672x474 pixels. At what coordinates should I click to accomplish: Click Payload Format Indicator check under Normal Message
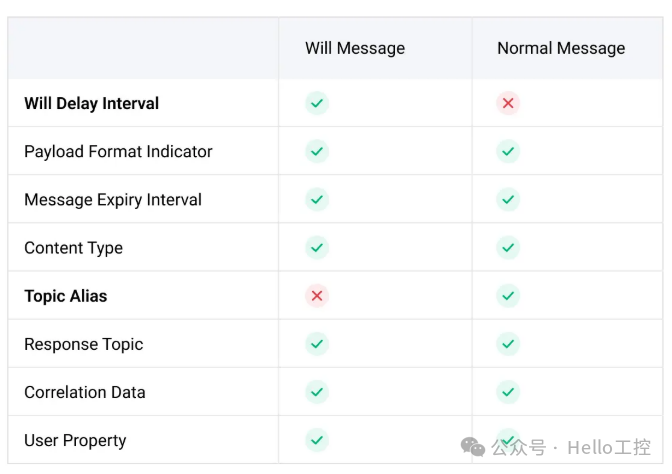coord(508,151)
